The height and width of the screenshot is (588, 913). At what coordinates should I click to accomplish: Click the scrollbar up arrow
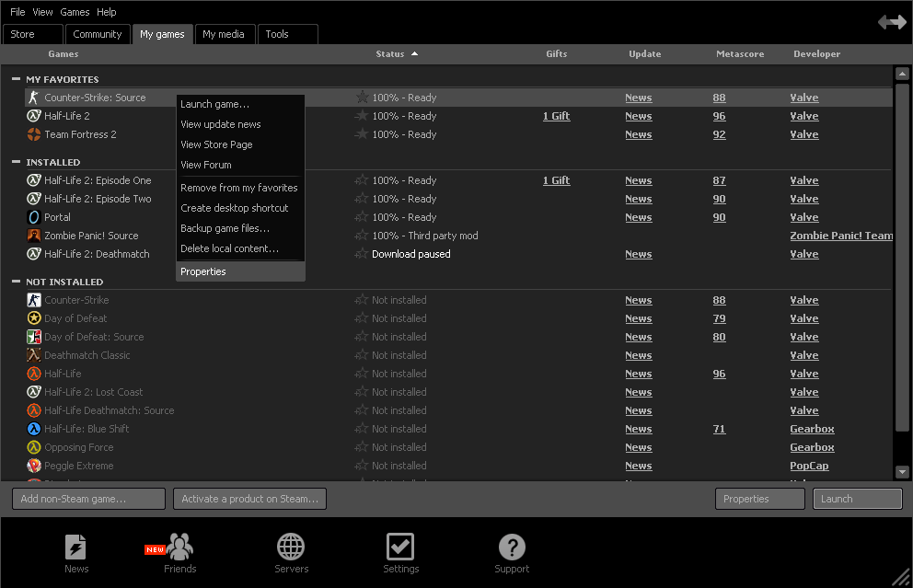[902, 74]
